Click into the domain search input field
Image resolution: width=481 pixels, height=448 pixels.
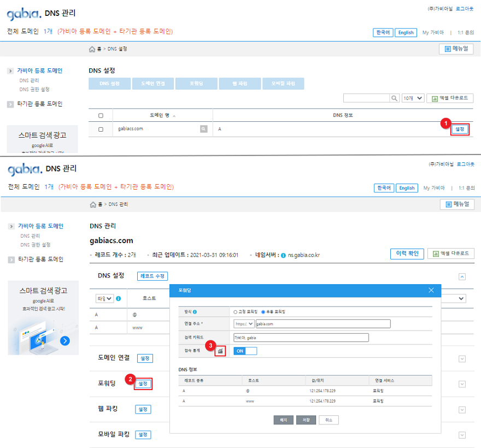[367, 98]
